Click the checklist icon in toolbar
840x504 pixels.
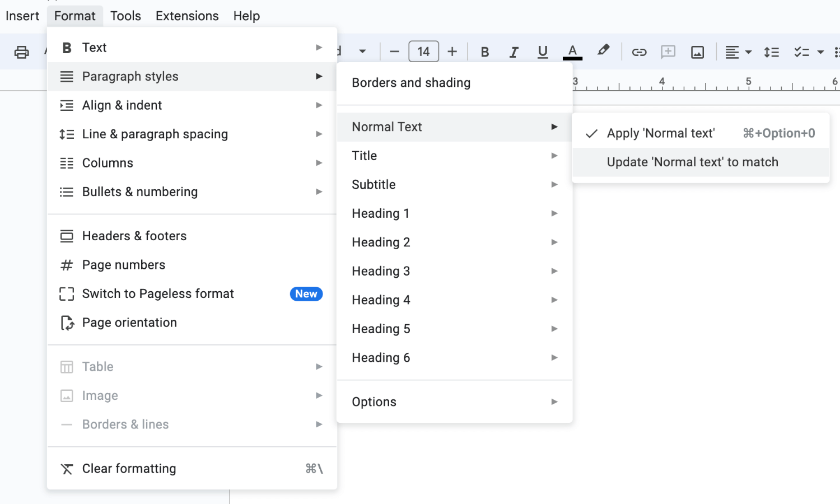tap(802, 52)
